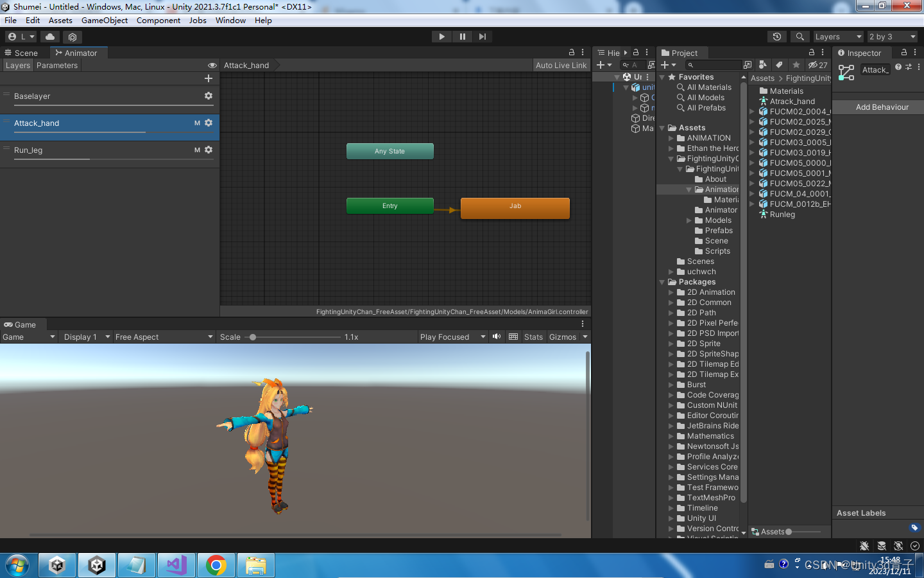Toggle the lock icon on the Animator panel
Image resolution: width=924 pixels, height=578 pixels.
pos(572,53)
